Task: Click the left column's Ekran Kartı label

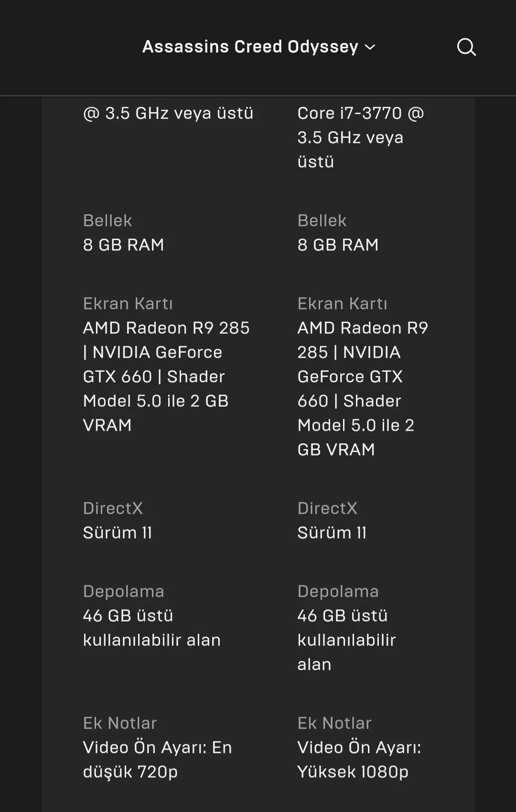Action: tap(128, 304)
